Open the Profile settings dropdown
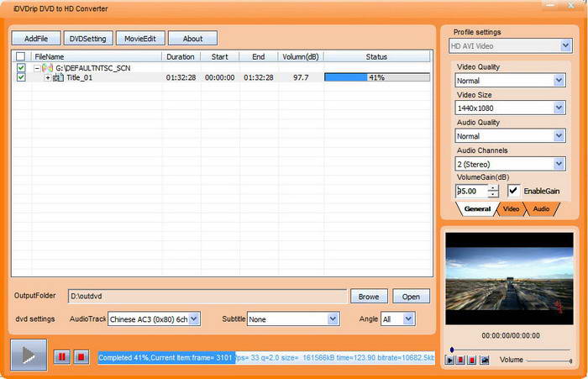 pos(565,45)
